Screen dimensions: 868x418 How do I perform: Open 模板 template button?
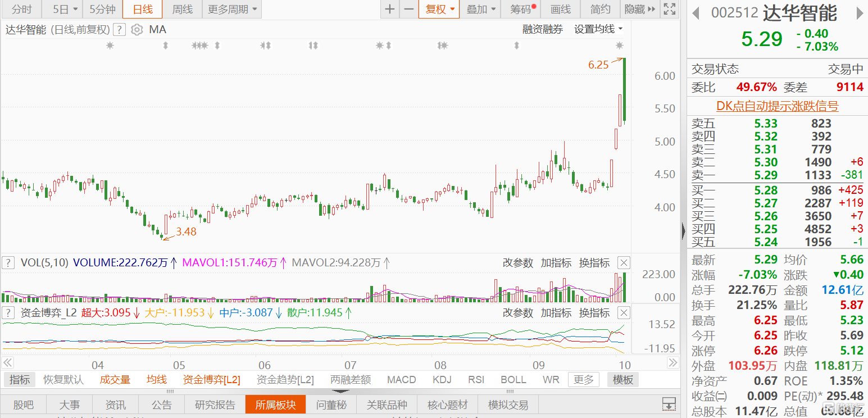point(623,380)
